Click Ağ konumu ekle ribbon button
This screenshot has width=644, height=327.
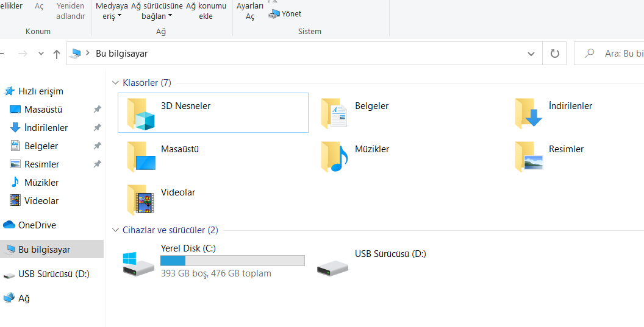coord(206,11)
